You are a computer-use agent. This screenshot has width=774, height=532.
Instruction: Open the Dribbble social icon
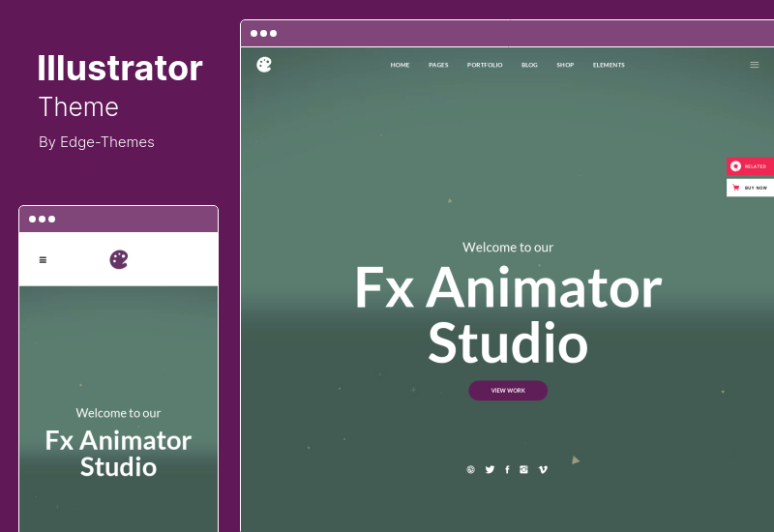coord(471,469)
